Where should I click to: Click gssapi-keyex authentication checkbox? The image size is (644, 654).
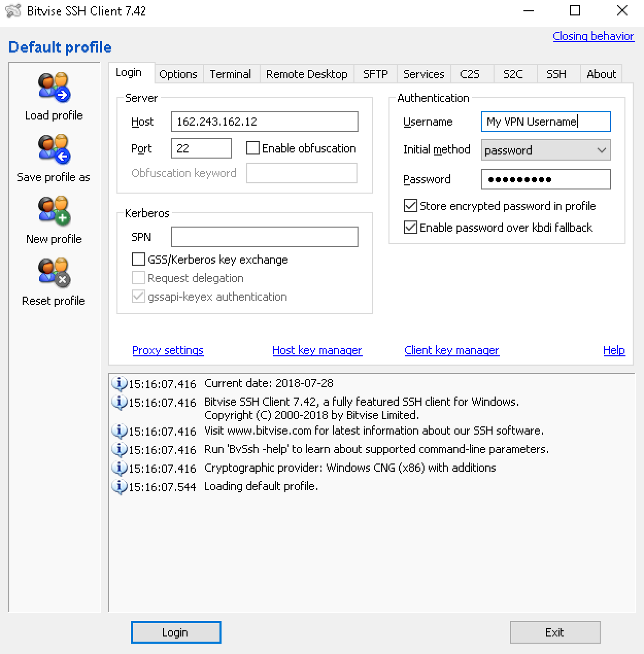139,297
